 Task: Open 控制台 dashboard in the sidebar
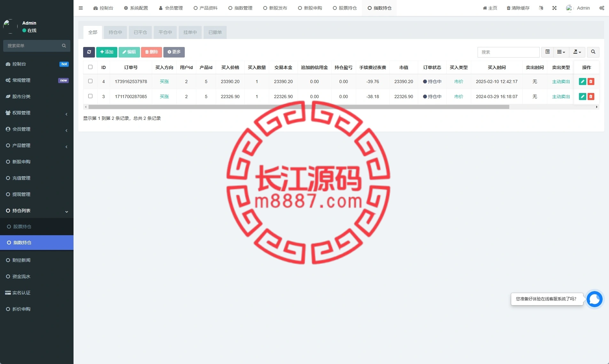[37, 64]
